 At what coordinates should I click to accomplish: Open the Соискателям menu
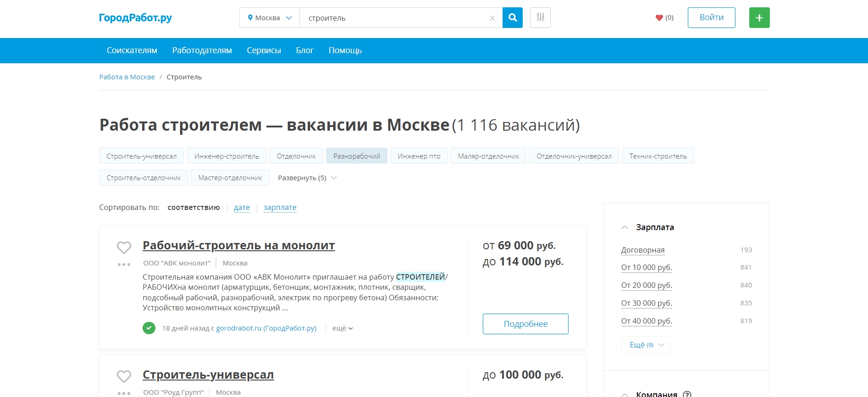click(132, 50)
